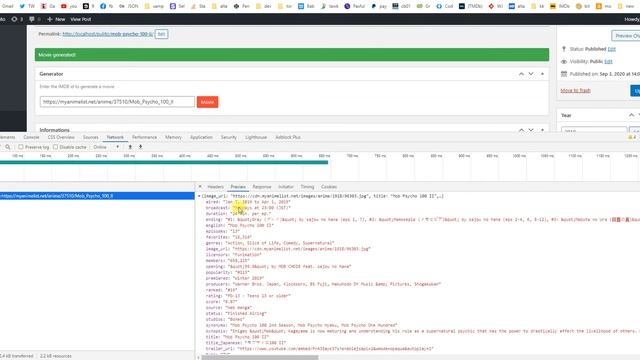
Task: Open the Memory tab
Action: [x=173, y=137]
